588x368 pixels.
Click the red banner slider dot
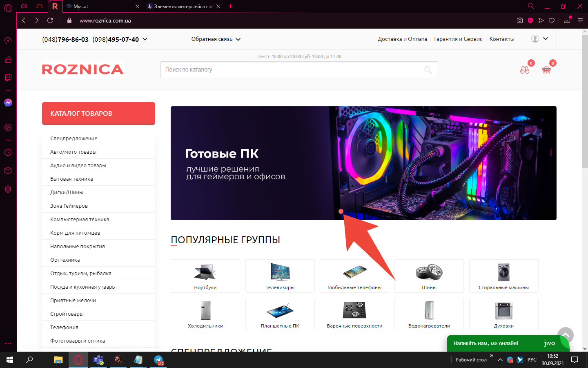click(341, 211)
